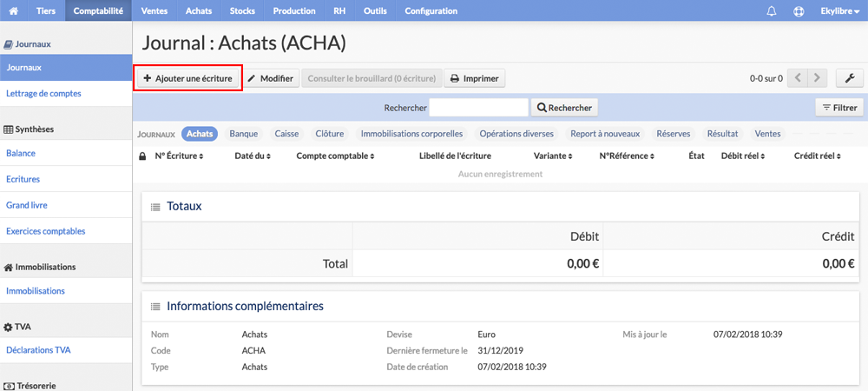Screen dimensions: 868x391
Task: Open notifications bell icon
Action: [x=772, y=11]
